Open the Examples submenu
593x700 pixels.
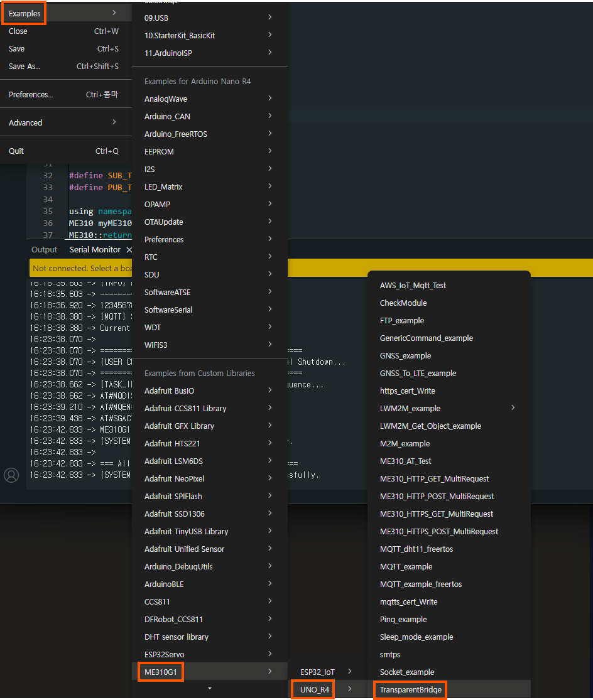point(66,13)
